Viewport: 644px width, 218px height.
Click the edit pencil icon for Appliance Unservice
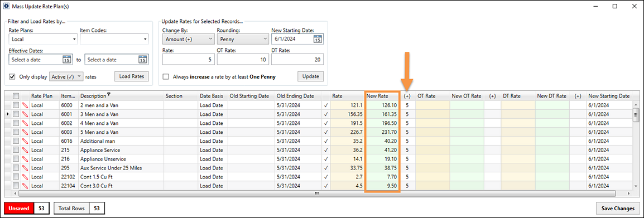point(25,159)
